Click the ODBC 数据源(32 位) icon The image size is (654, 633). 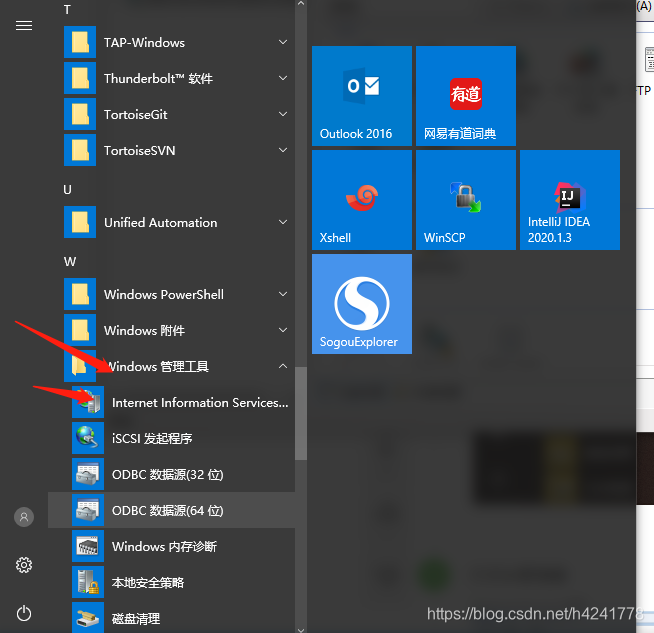tap(88, 474)
